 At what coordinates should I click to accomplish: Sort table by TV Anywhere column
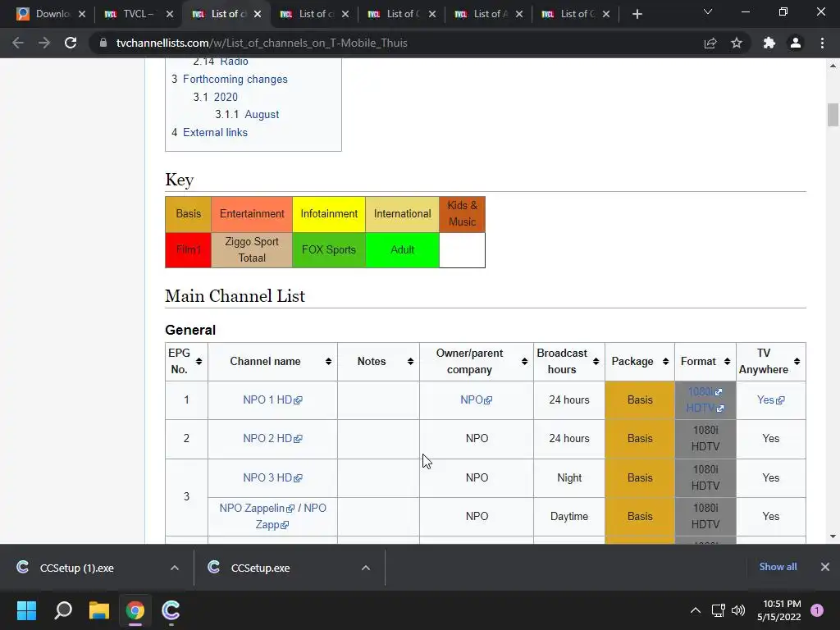coord(797,362)
